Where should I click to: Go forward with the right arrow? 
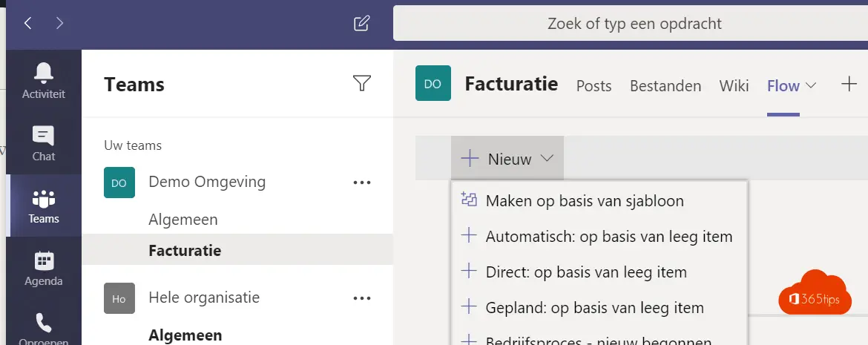(60, 23)
